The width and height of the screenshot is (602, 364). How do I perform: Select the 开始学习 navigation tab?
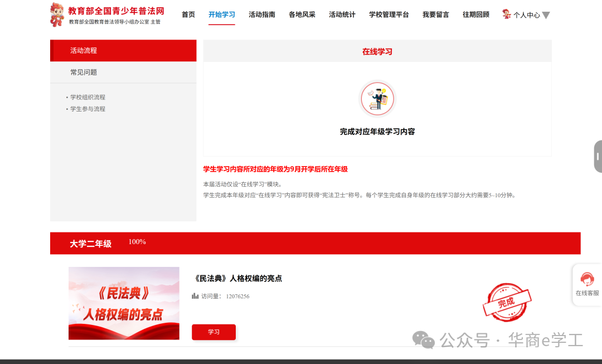coord(222,14)
